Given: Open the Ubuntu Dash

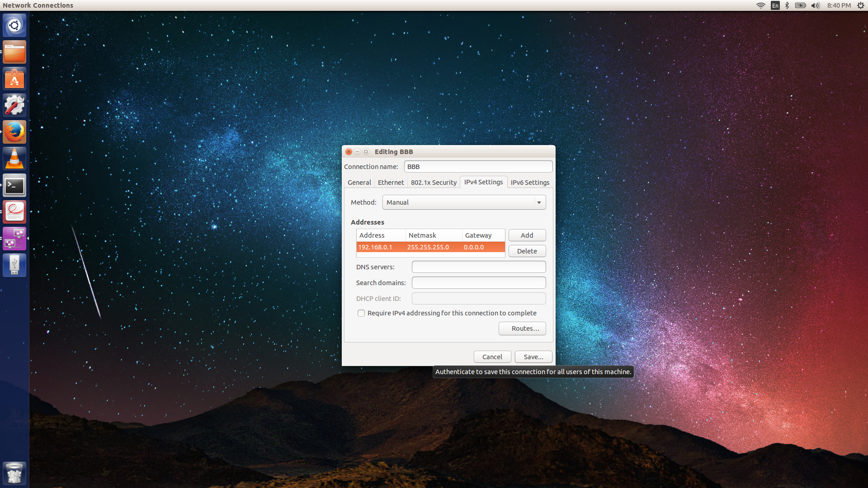Looking at the screenshot, I should [14, 25].
